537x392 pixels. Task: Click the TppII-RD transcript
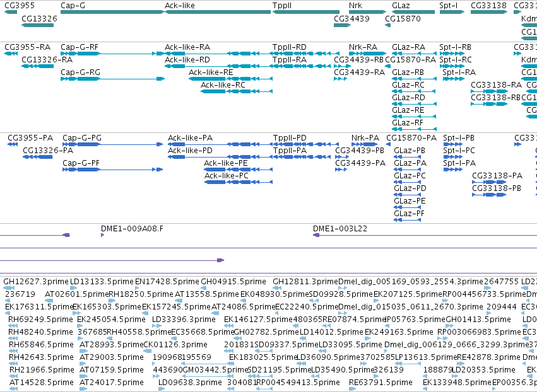pos(306,54)
